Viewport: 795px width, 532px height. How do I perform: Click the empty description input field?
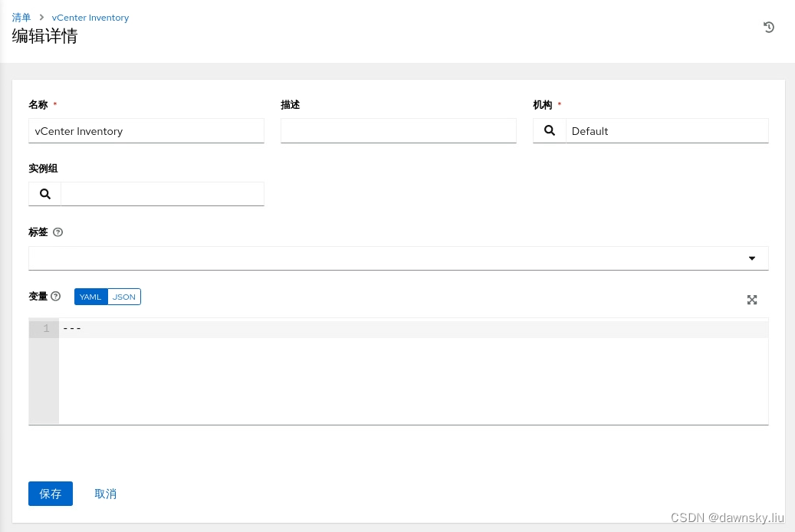(x=399, y=131)
